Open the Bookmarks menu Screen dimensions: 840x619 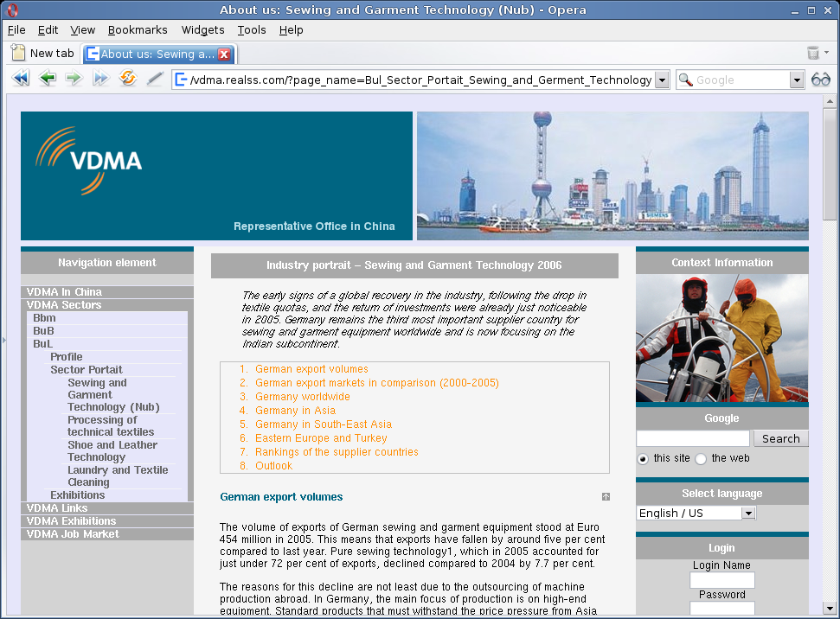click(138, 29)
